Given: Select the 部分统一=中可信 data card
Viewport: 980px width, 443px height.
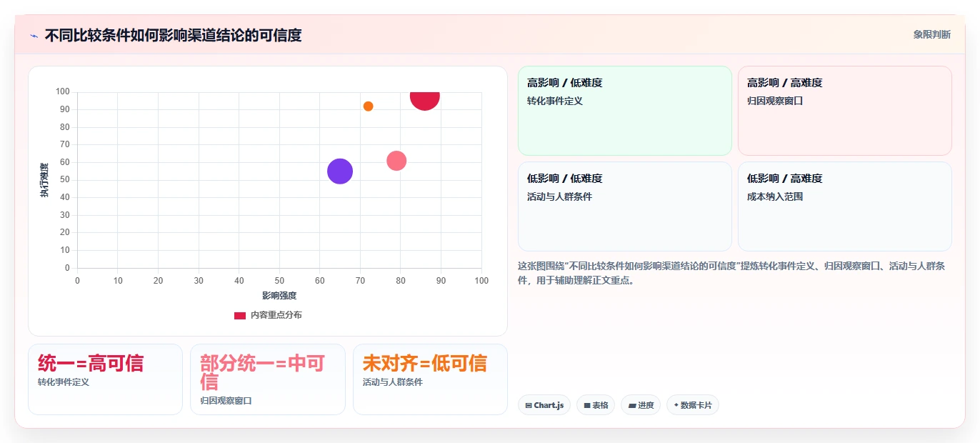Looking at the screenshot, I should tap(268, 379).
